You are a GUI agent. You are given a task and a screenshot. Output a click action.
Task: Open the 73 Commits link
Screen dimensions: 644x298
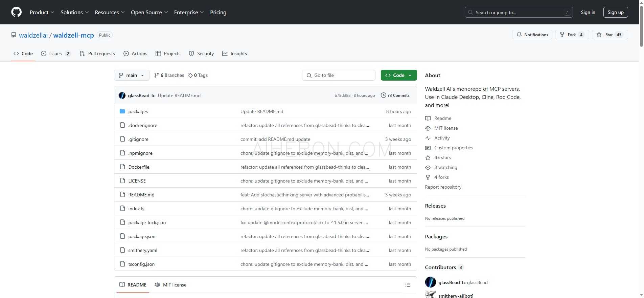click(395, 95)
